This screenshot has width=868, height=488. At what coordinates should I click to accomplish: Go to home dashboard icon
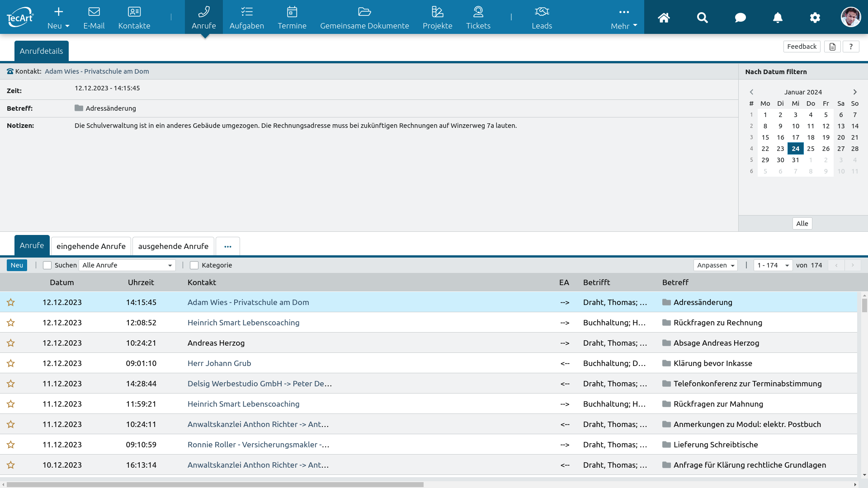click(664, 18)
